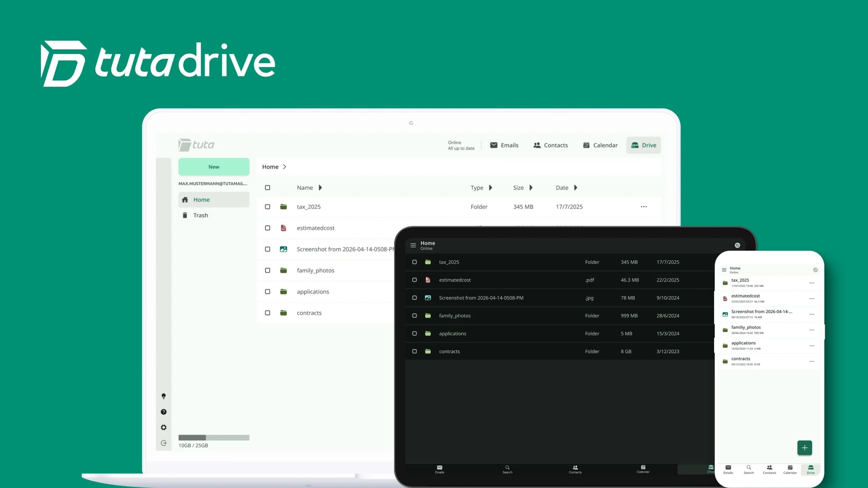Click the sync status icon on tablet header

[737, 245]
